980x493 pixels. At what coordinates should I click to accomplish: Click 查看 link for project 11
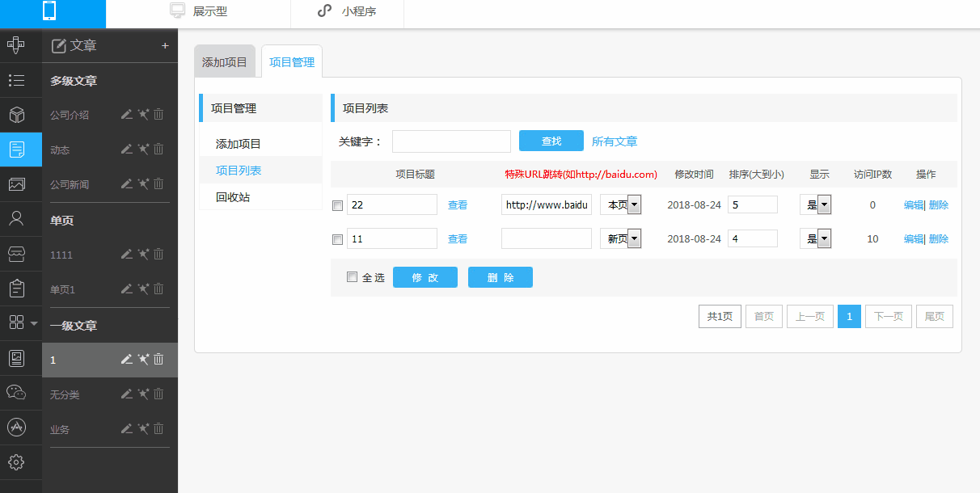[458, 239]
